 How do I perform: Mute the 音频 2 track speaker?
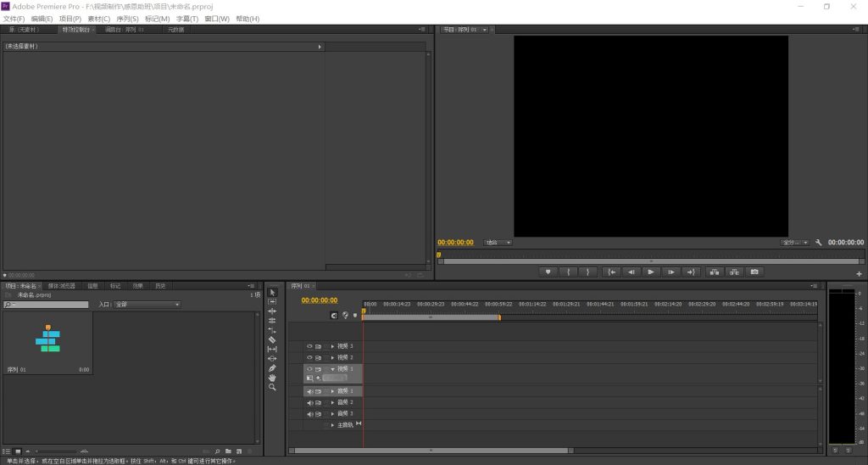pos(310,403)
